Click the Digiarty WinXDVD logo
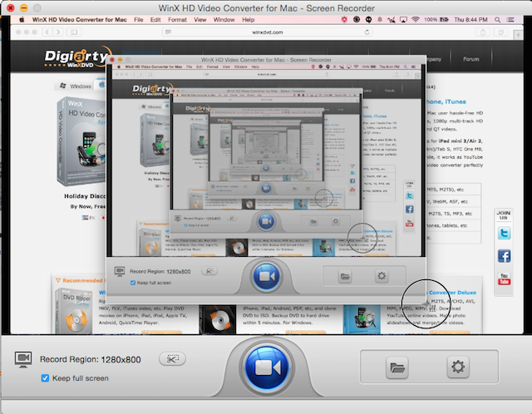 76,59
